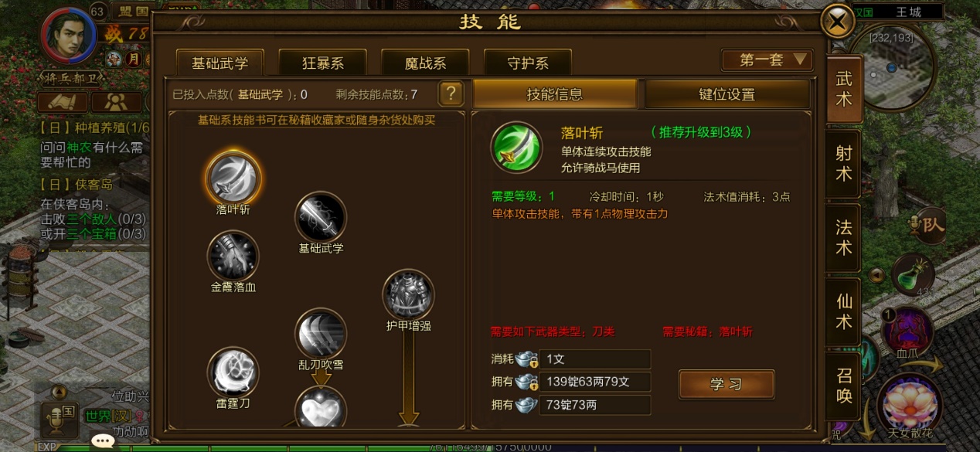Image resolution: width=980 pixels, height=452 pixels.
Task: Pick the 乱刃吹雪 skill icon
Action: tap(321, 333)
